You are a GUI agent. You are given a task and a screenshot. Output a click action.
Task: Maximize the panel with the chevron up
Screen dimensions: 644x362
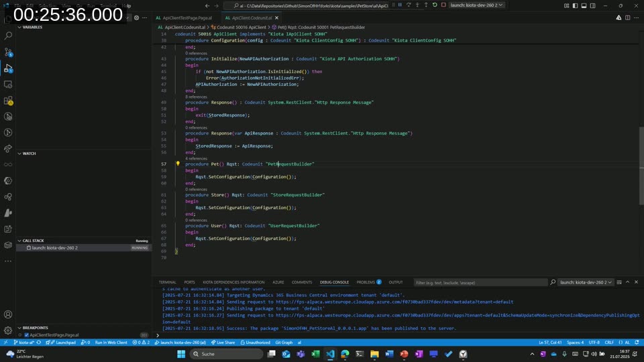(628, 282)
